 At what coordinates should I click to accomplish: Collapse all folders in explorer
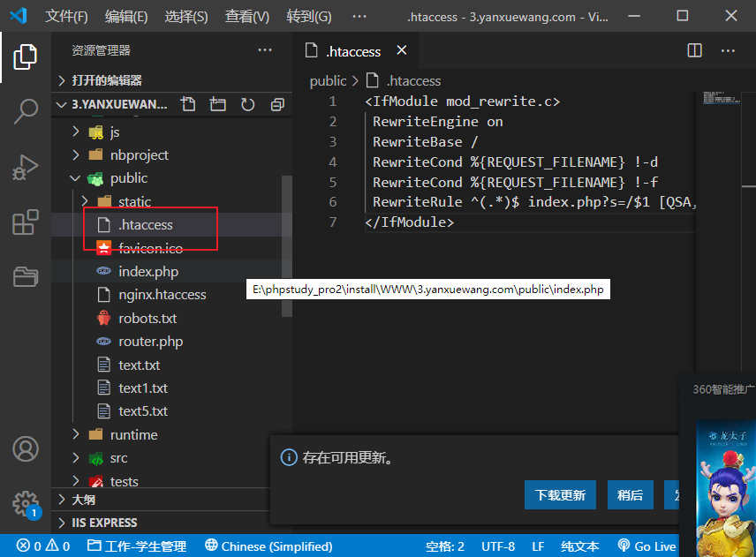(277, 104)
